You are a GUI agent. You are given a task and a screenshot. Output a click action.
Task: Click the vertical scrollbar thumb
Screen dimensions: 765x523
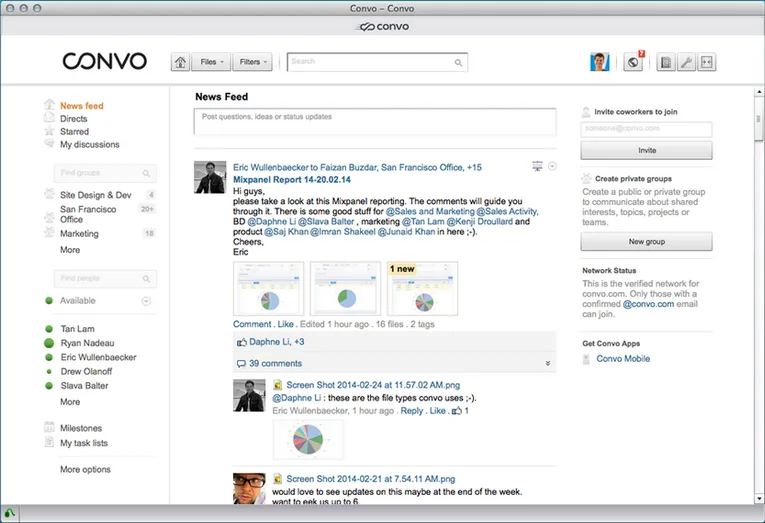coord(758,119)
